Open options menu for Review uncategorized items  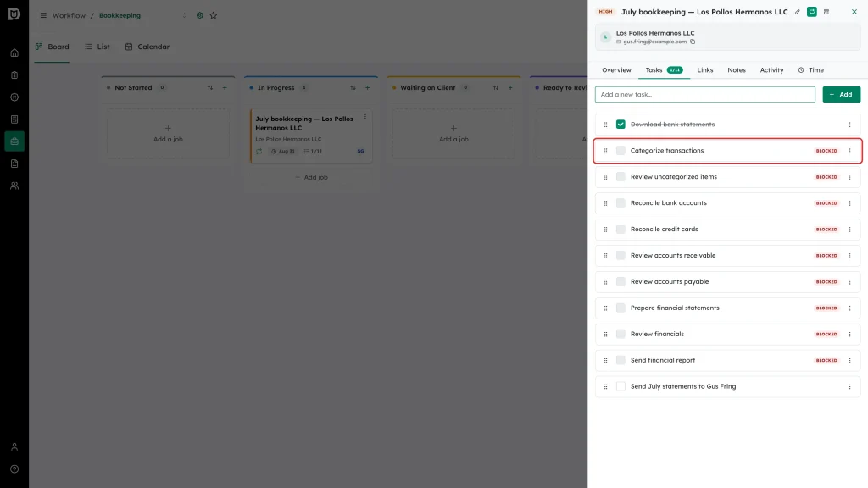tap(849, 177)
